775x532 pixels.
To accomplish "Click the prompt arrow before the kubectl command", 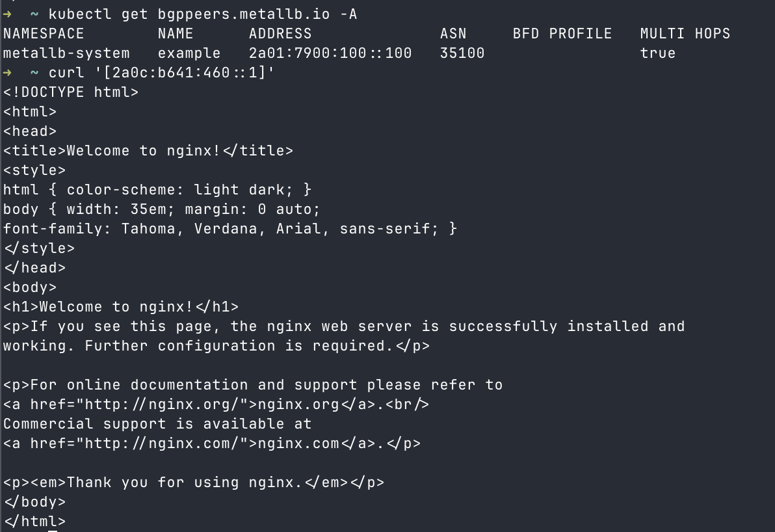I will (7, 14).
